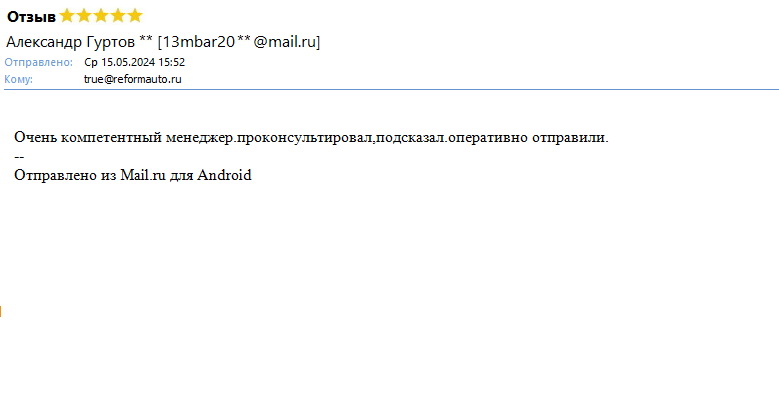Select sender name Александр Гуртов
Viewport: 779px width, 397px height.
point(70,42)
